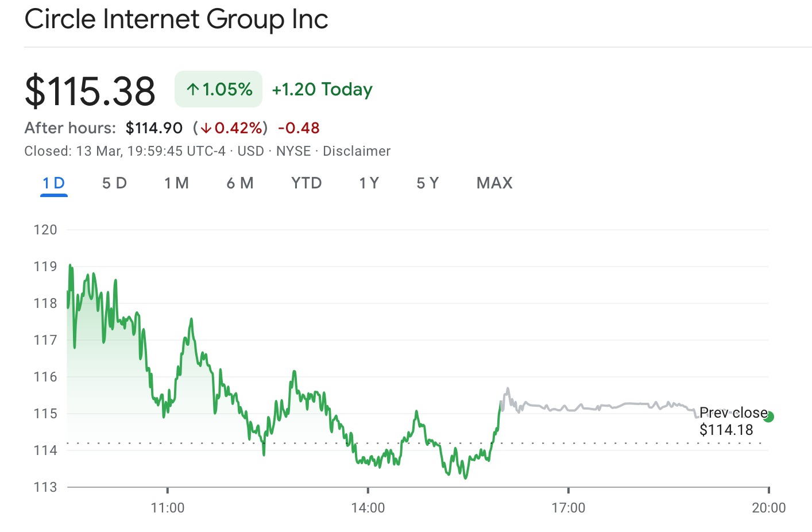812x532 pixels.
Task: Switch to the 5 D chart tab
Action: [x=114, y=183]
